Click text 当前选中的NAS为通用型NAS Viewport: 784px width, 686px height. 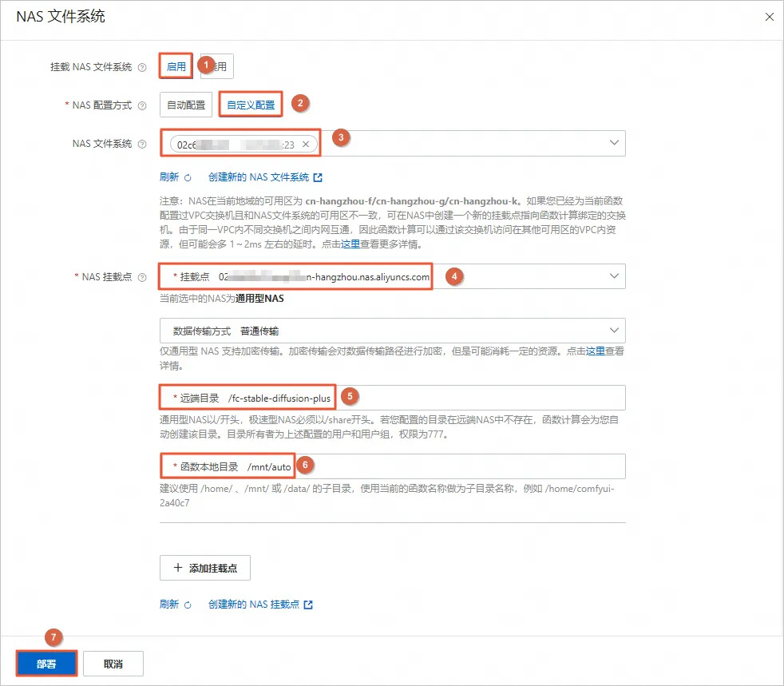[221, 299]
